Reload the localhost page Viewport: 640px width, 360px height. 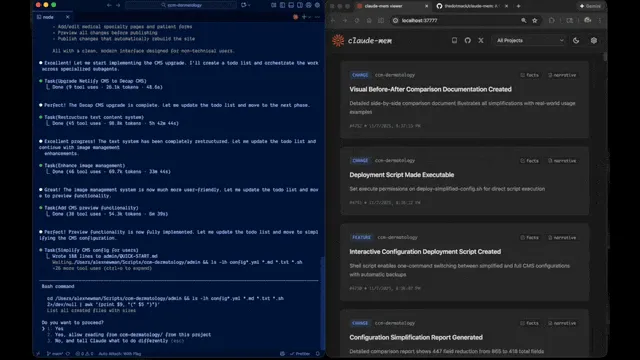click(x=357, y=20)
